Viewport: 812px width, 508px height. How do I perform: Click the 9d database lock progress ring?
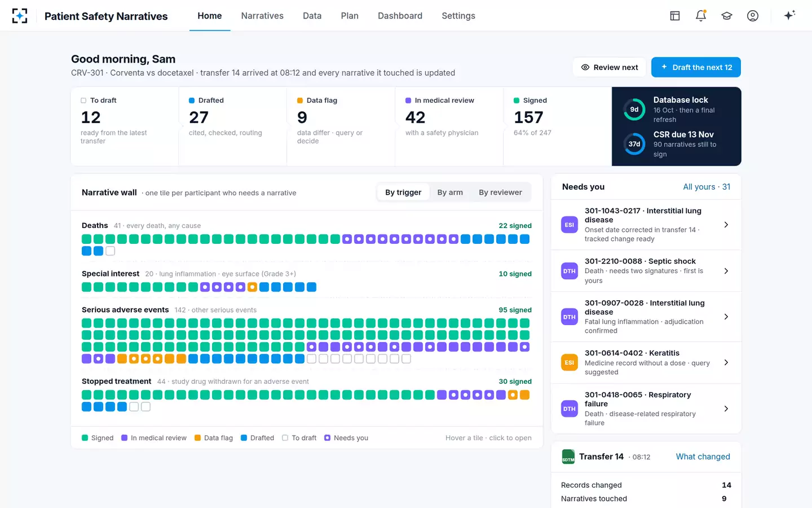[x=634, y=110]
